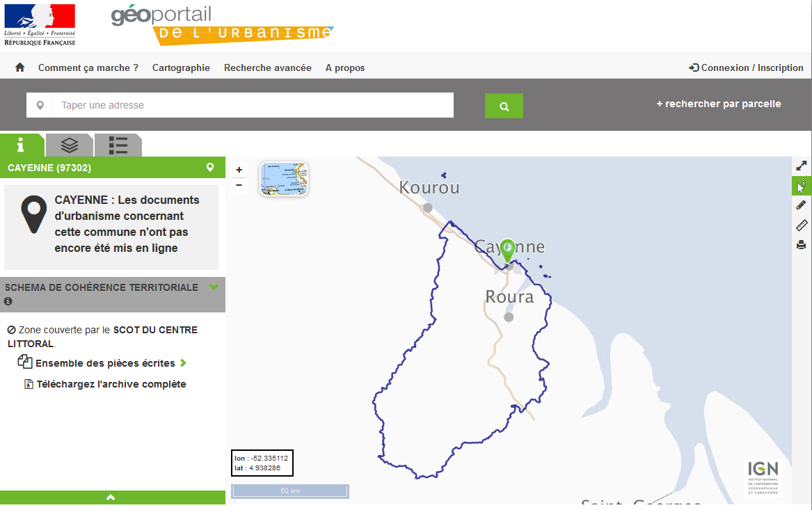812x510 pixels.
Task: Click the 50 km scale bar
Action: (290, 491)
